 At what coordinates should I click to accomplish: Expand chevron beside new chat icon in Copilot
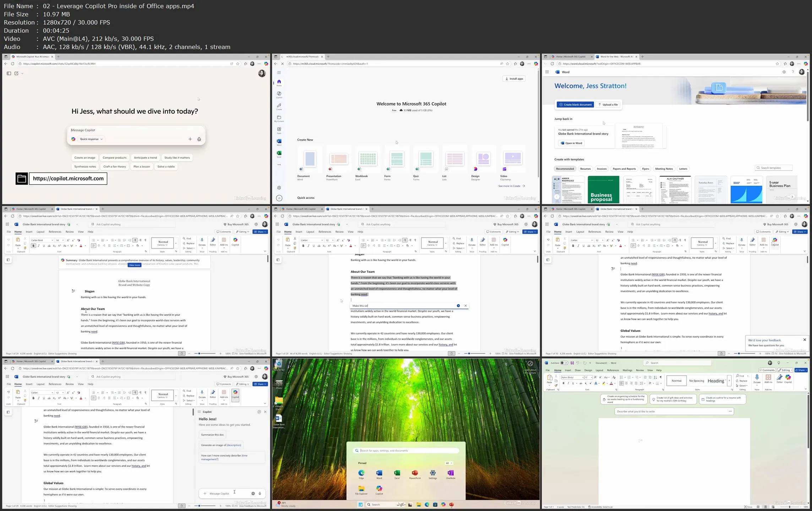pos(22,74)
